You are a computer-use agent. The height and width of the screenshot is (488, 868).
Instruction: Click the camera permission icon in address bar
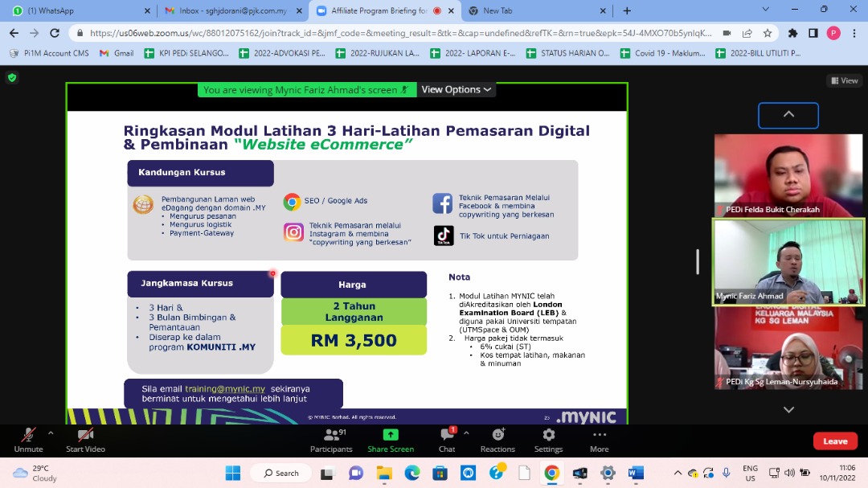[x=727, y=33]
